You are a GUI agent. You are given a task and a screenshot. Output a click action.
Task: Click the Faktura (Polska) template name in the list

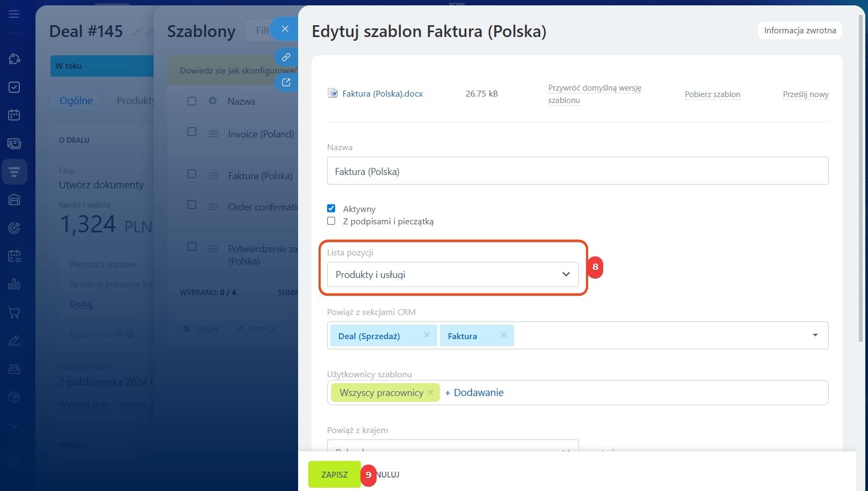pyautogui.click(x=261, y=176)
